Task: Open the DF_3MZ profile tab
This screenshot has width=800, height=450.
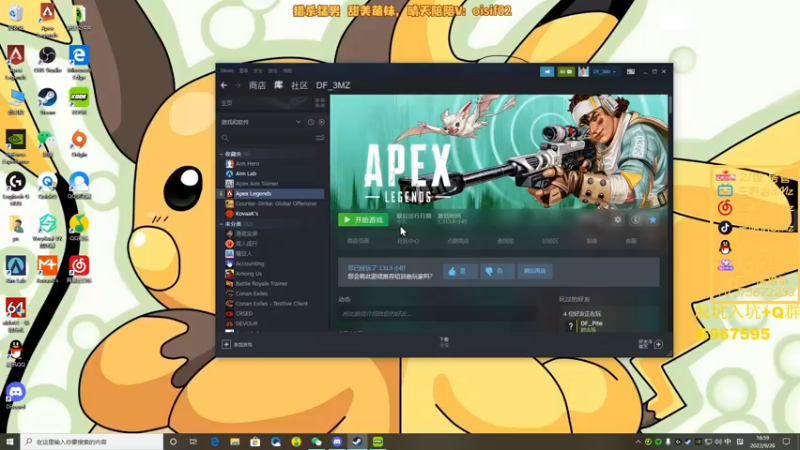Action: point(333,85)
